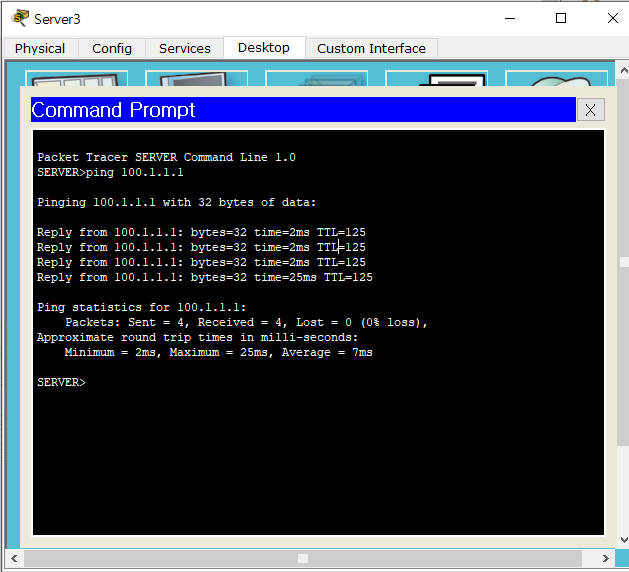Image resolution: width=629 pixels, height=572 pixels.
Task: Click the horizontal scrollbar left arrow
Action: (x=14, y=558)
